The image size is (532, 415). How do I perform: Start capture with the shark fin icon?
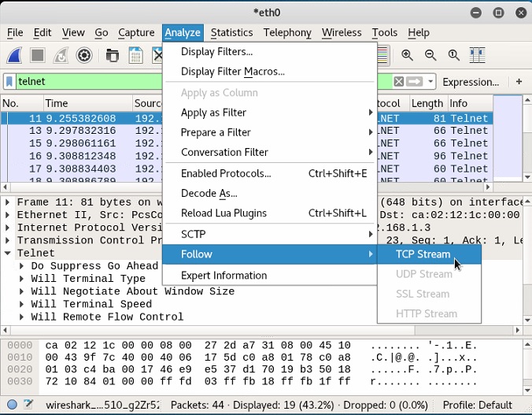[x=15, y=55]
